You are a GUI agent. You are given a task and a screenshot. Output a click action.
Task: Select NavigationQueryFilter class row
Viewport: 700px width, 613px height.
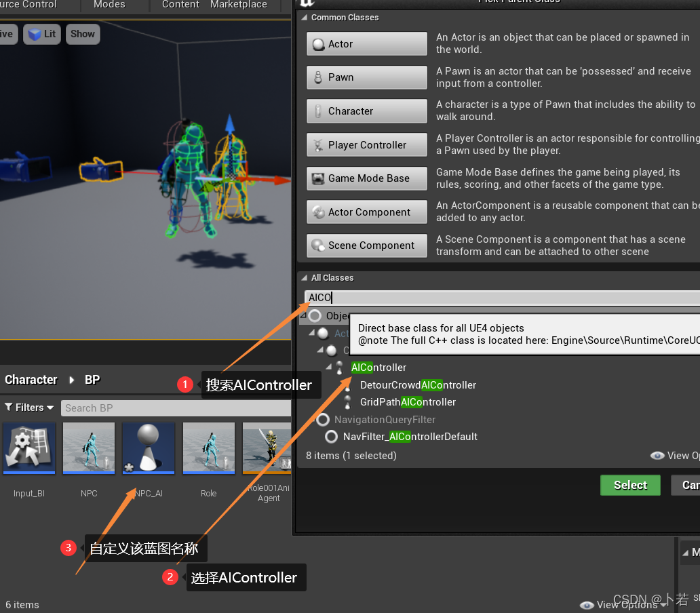(x=385, y=420)
